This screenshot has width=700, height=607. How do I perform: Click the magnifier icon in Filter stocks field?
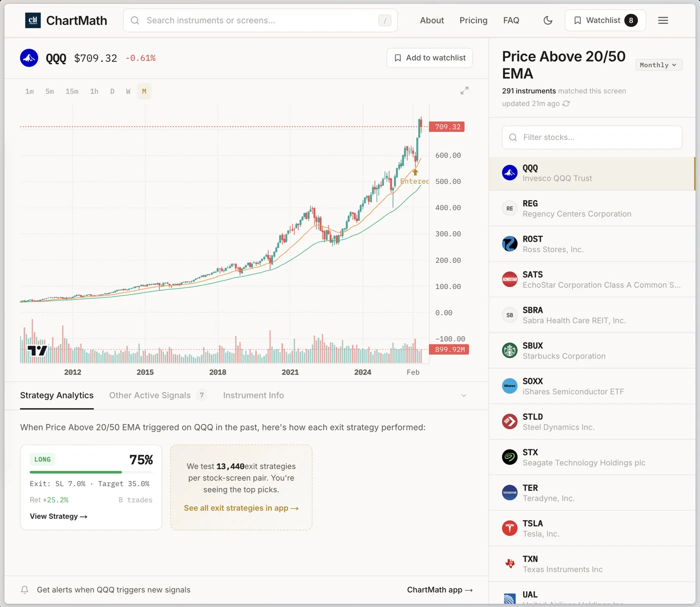click(513, 137)
